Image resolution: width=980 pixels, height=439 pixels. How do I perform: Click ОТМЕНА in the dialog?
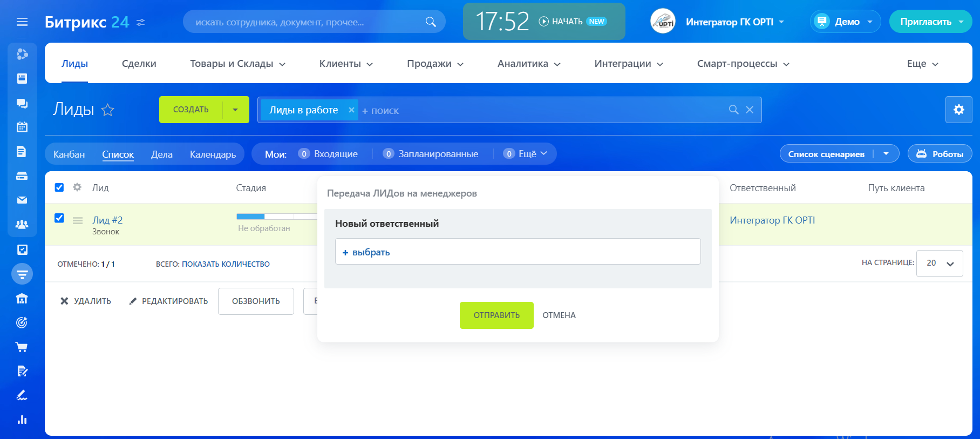pos(559,315)
